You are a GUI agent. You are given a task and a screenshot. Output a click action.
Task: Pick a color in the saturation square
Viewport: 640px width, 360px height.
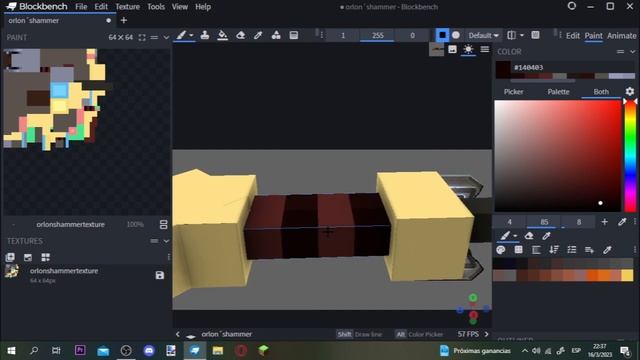558,156
